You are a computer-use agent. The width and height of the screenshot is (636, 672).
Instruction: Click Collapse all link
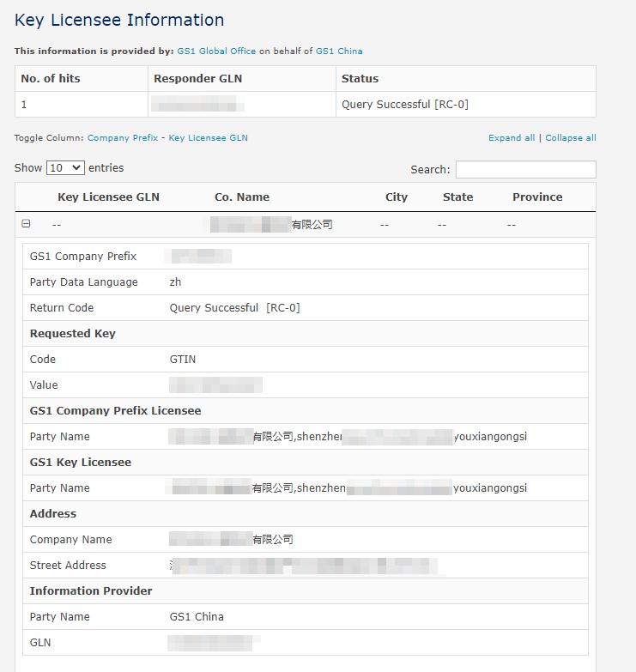pyautogui.click(x=570, y=138)
